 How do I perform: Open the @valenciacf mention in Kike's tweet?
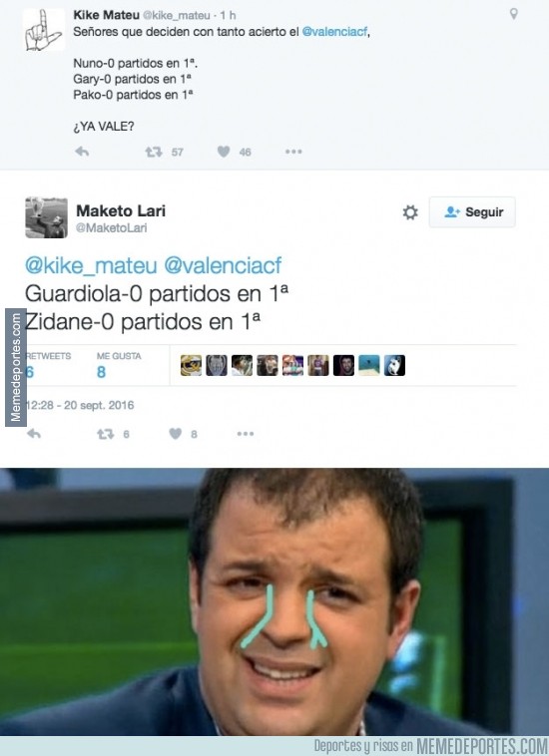click(x=334, y=32)
